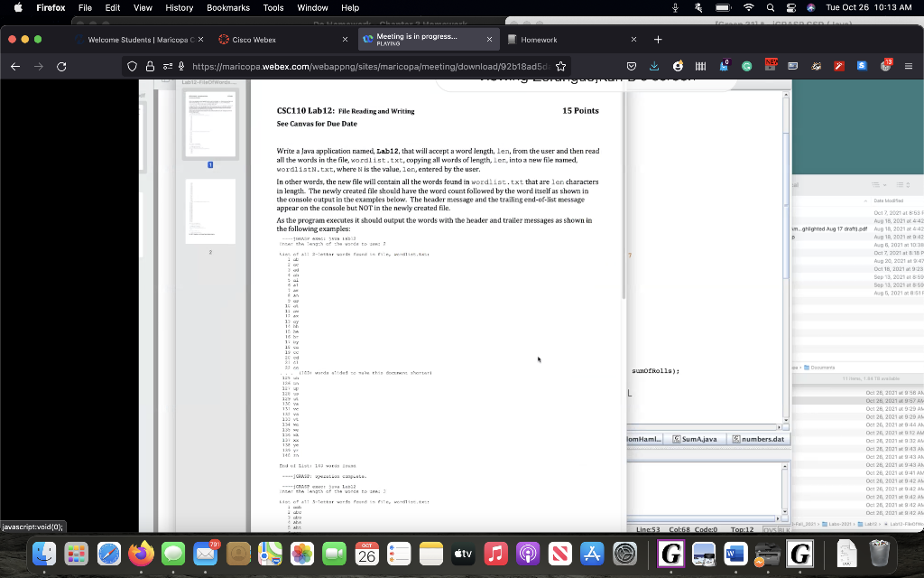
Task: Open the Firefox account avatar icon
Action: click(678, 66)
